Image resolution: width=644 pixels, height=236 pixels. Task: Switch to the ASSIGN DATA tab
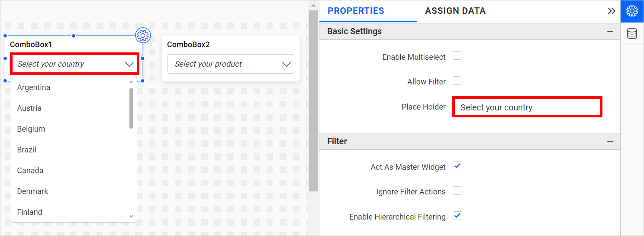pyautogui.click(x=455, y=11)
